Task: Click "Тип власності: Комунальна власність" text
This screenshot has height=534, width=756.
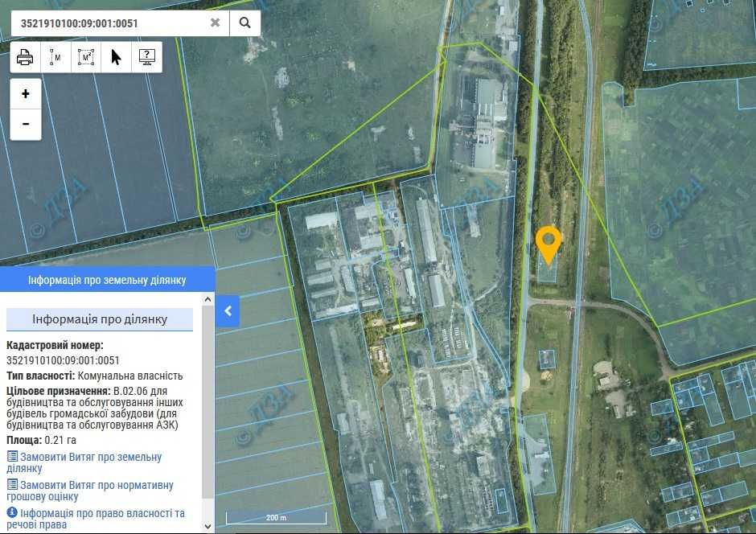Action: (95, 376)
